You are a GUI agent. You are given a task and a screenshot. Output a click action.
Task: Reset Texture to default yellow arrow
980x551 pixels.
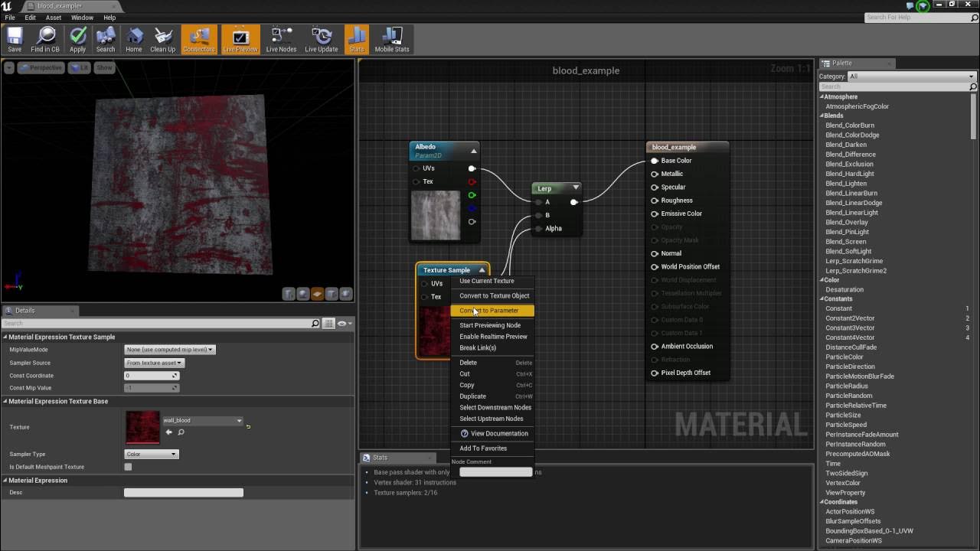248,426
